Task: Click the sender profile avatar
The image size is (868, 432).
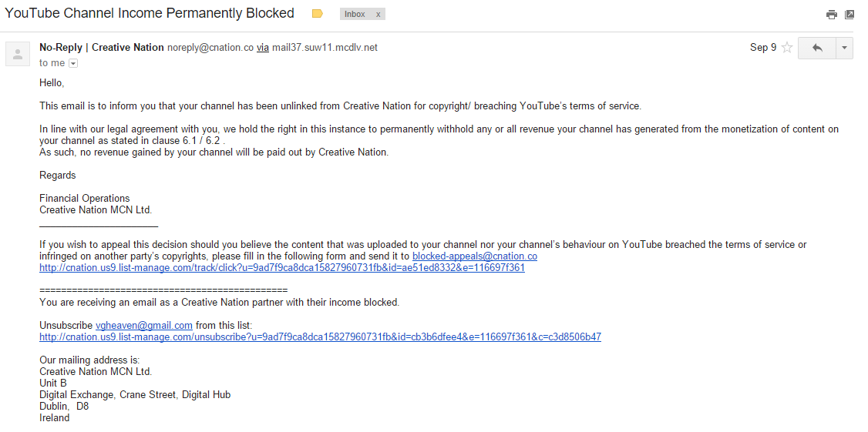Action: tap(18, 54)
